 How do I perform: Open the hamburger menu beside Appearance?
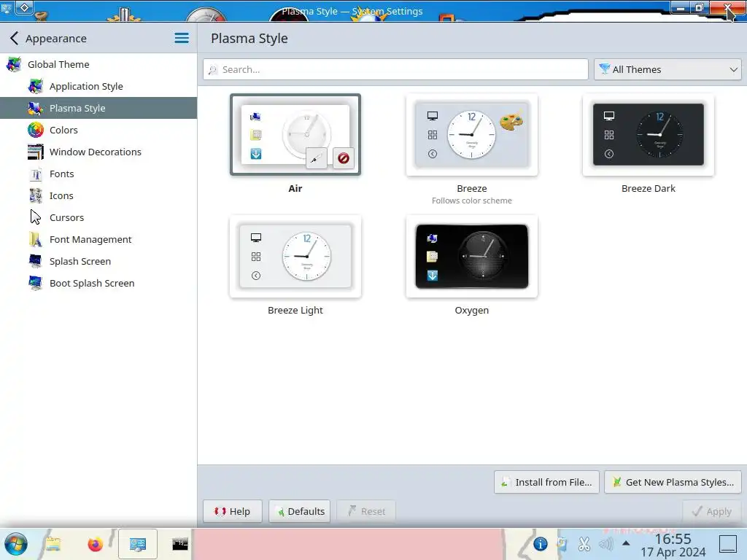(182, 38)
